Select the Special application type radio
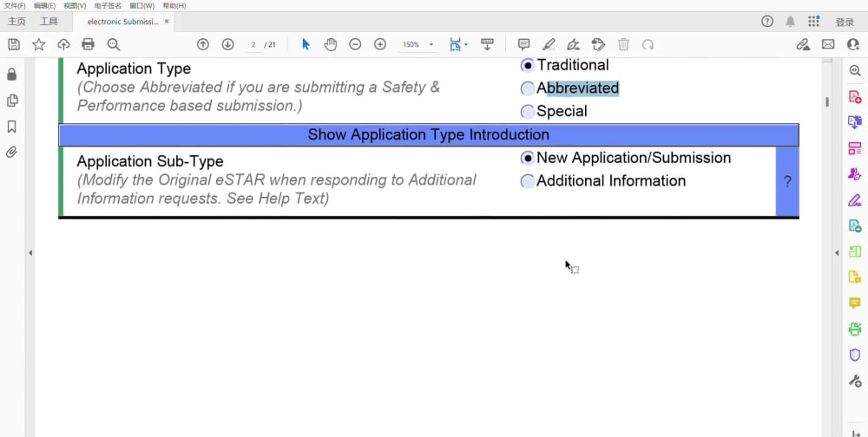This screenshot has width=868, height=437. pos(528,112)
